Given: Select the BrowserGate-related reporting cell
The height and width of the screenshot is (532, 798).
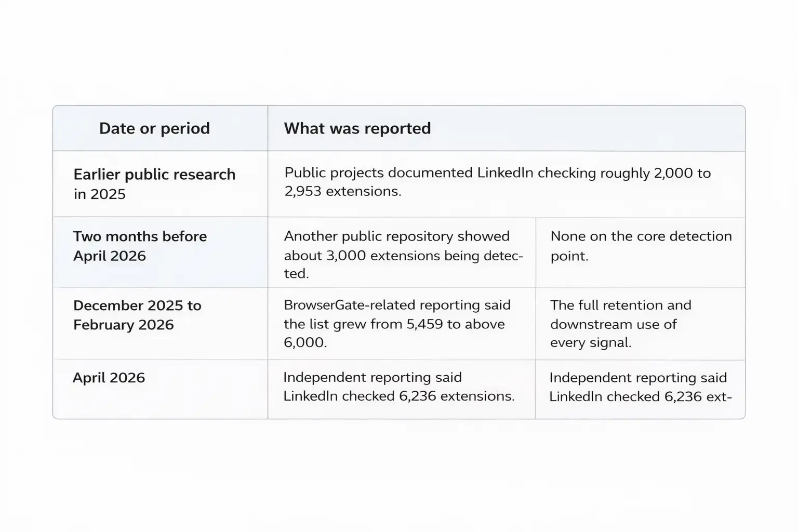Looking at the screenshot, I should pos(397,324).
